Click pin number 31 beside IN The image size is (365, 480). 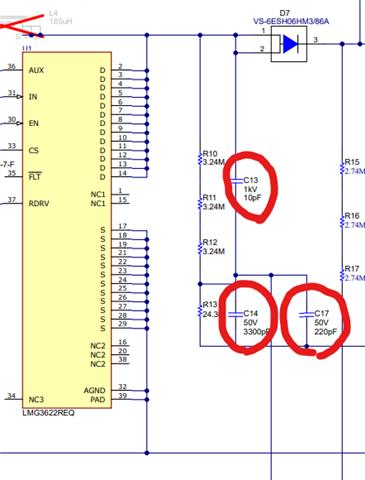point(12,93)
